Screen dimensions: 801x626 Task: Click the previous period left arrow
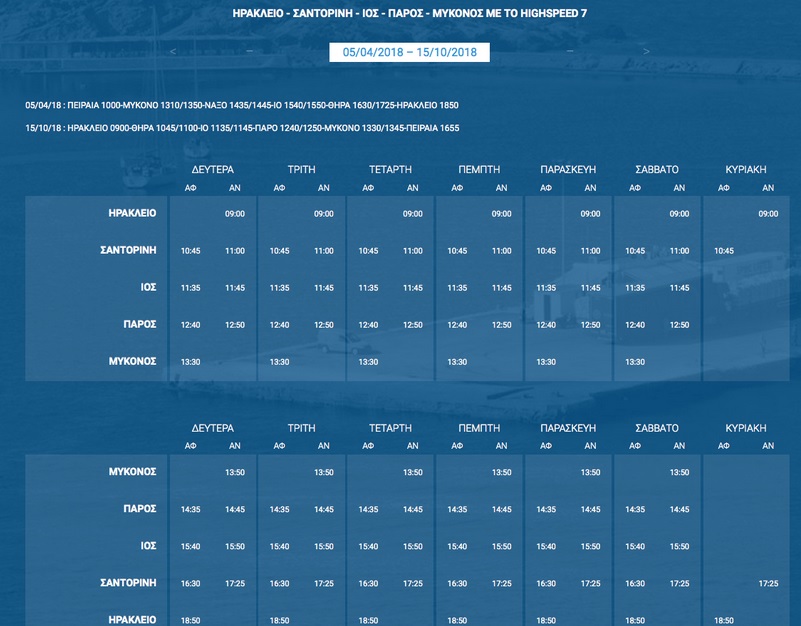pyautogui.click(x=173, y=52)
